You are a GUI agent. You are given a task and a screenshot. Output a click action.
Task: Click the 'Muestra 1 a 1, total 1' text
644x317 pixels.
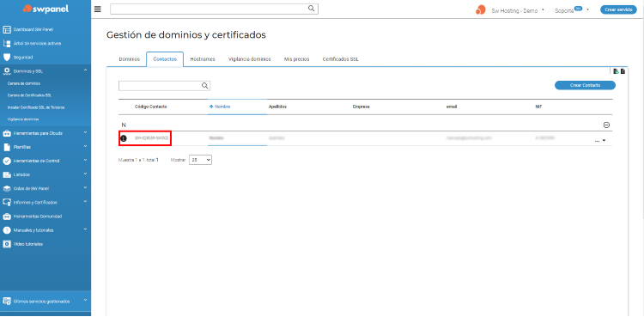[x=138, y=160]
